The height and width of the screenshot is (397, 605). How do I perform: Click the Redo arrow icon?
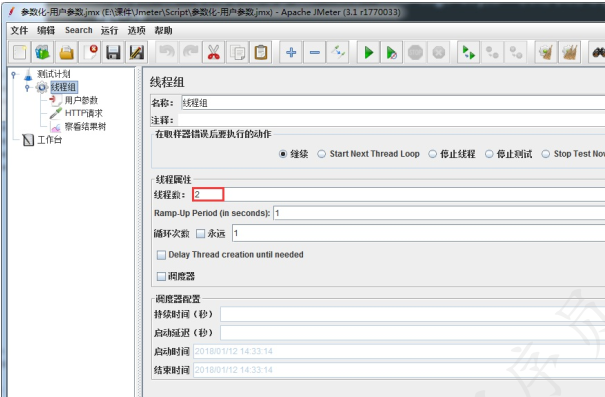click(190, 52)
